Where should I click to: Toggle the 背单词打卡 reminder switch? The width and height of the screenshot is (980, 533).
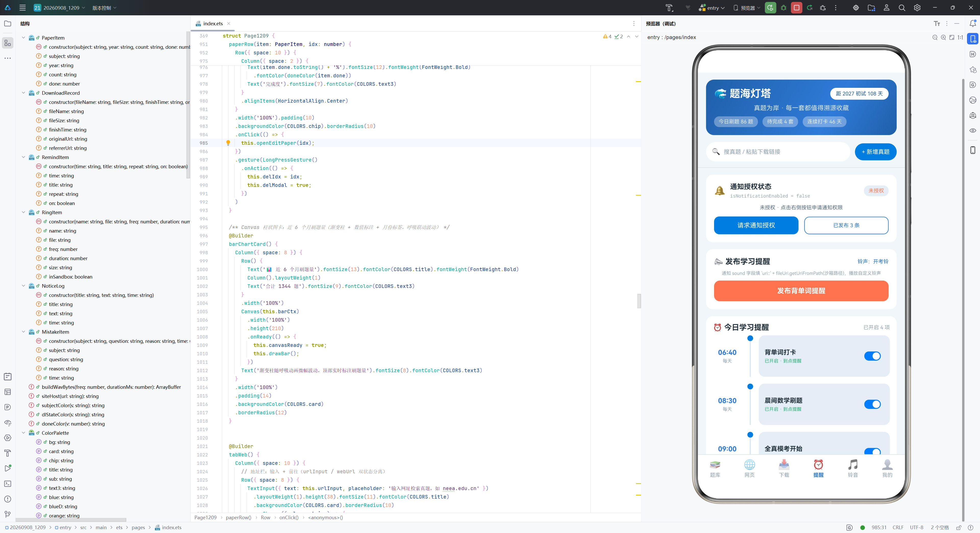(x=872, y=356)
